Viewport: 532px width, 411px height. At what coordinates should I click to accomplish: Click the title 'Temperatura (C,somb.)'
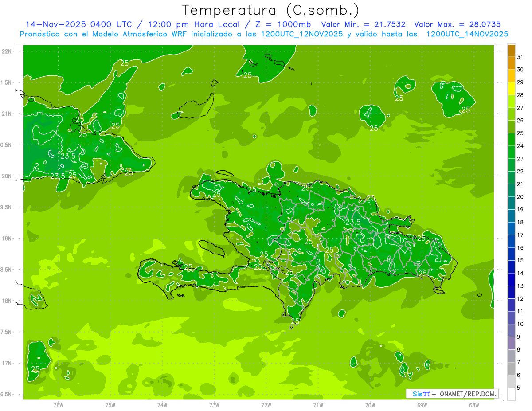click(270, 10)
